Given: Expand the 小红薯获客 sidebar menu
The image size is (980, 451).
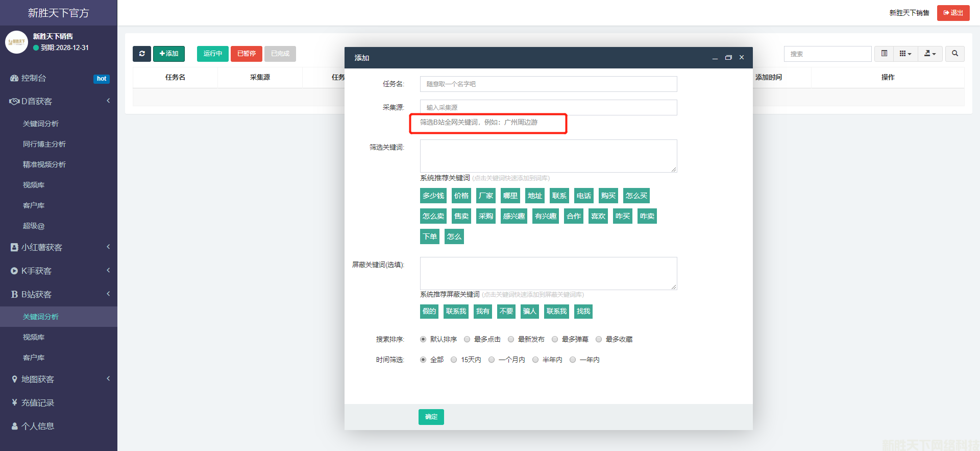Looking at the screenshot, I should point(59,247).
